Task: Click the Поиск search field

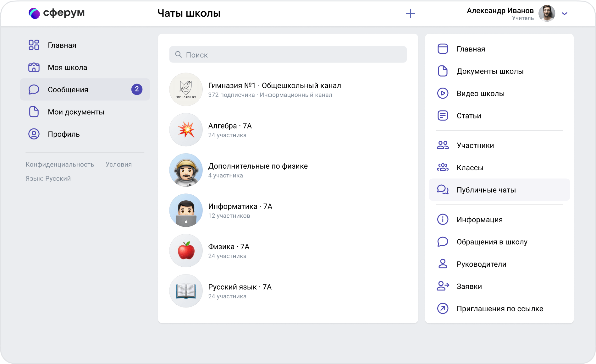Action: (288, 55)
